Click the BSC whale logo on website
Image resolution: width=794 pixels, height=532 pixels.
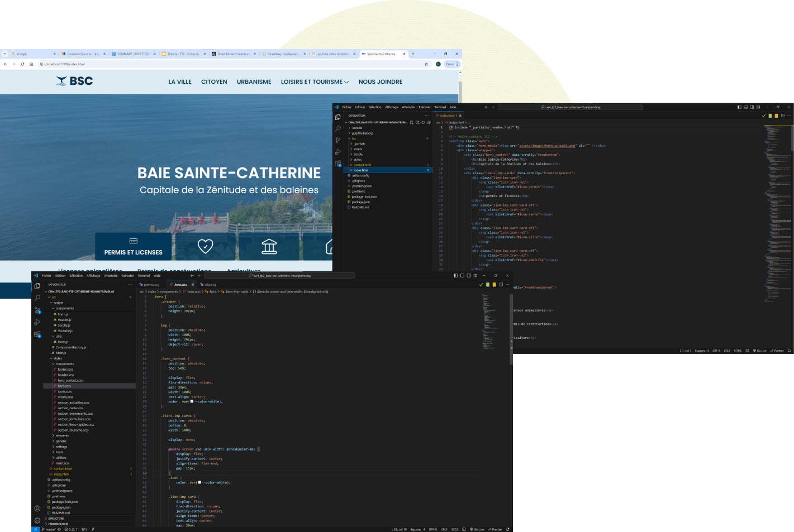(x=74, y=81)
